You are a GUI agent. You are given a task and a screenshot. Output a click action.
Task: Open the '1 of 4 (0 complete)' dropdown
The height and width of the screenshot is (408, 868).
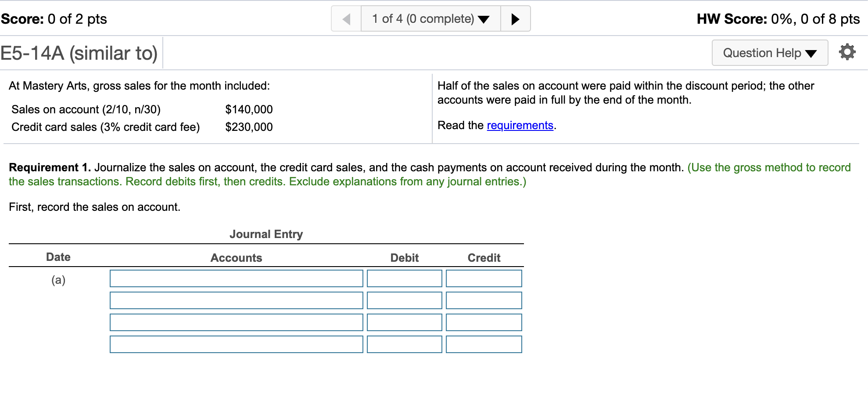click(430, 19)
